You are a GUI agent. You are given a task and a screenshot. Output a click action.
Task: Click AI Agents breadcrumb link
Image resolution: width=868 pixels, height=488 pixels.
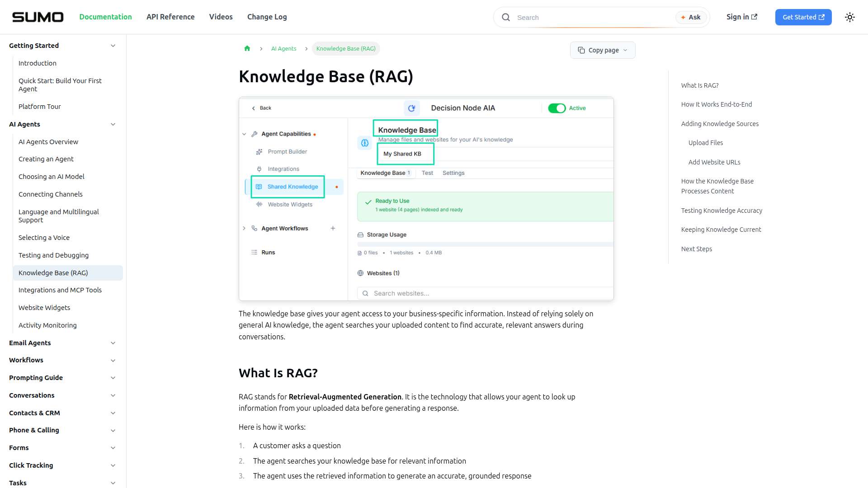284,48
